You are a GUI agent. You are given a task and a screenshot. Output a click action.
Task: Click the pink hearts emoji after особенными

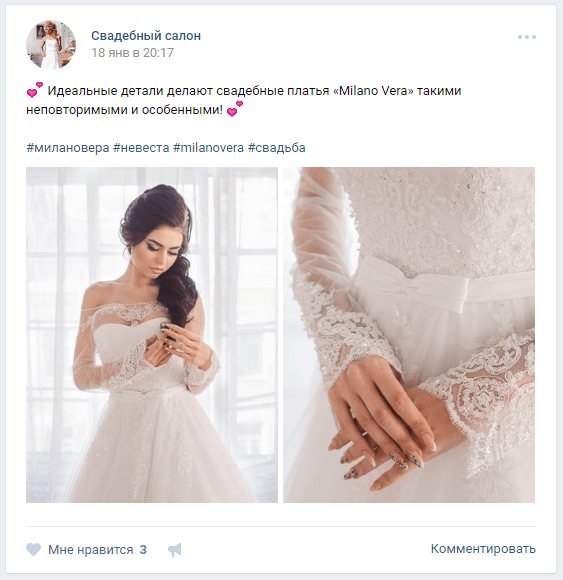click(x=235, y=109)
